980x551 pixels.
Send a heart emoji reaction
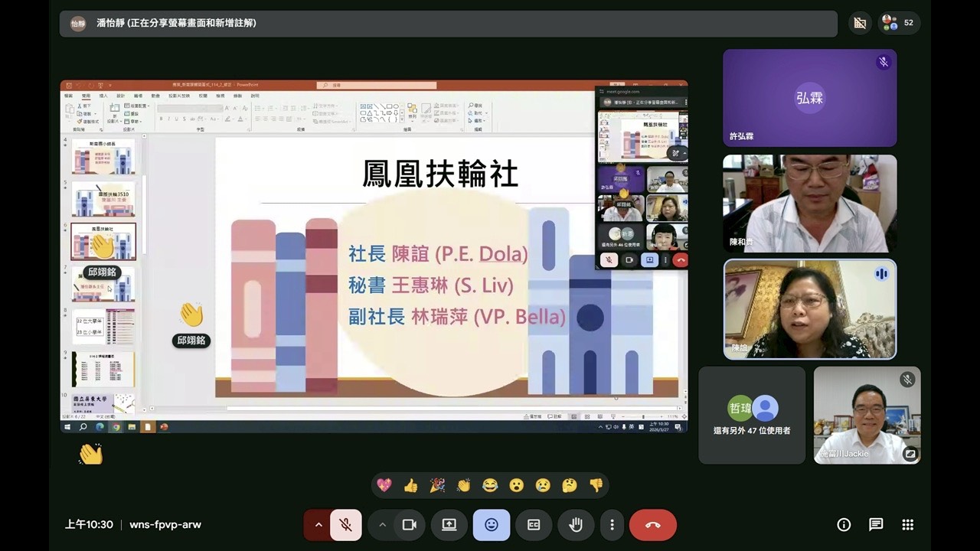pyautogui.click(x=384, y=485)
